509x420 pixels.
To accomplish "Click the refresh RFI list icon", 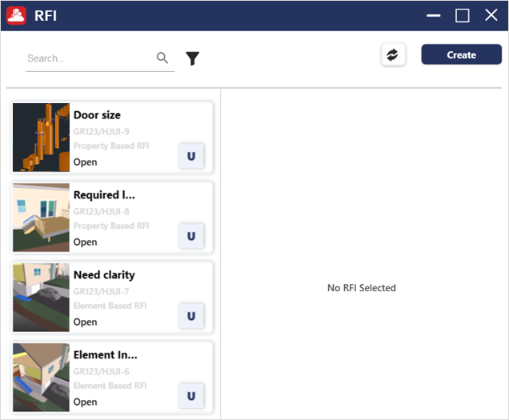I will point(393,54).
